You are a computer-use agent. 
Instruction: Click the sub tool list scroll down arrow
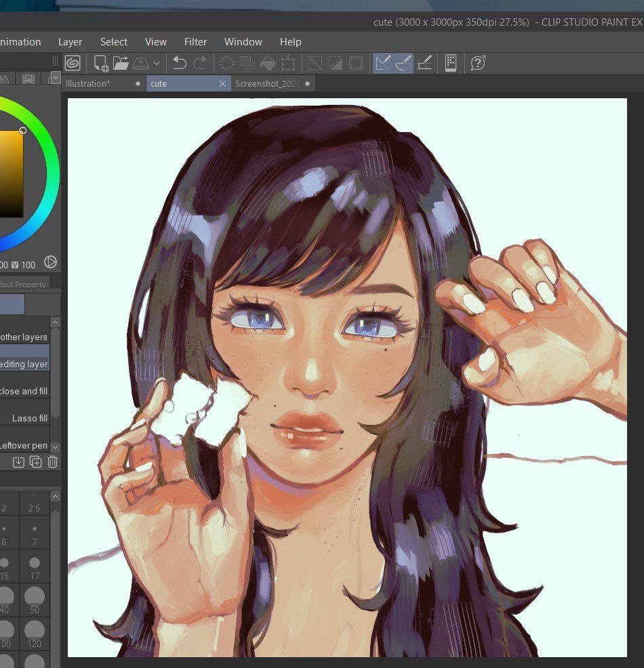point(55,446)
